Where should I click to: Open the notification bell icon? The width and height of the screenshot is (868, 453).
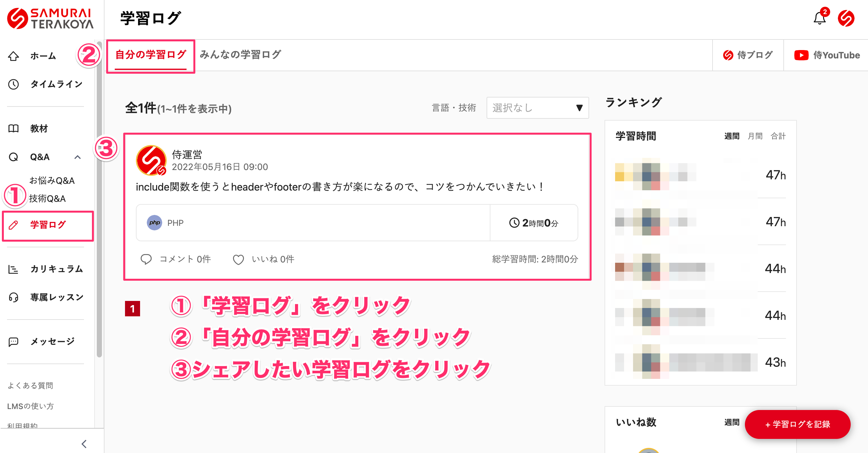pos(819,19)
